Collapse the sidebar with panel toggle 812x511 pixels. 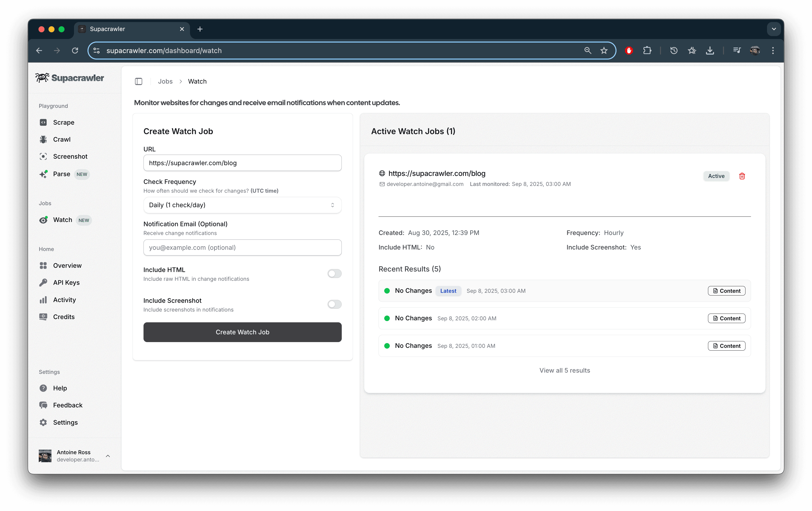[x=138, y=81]
